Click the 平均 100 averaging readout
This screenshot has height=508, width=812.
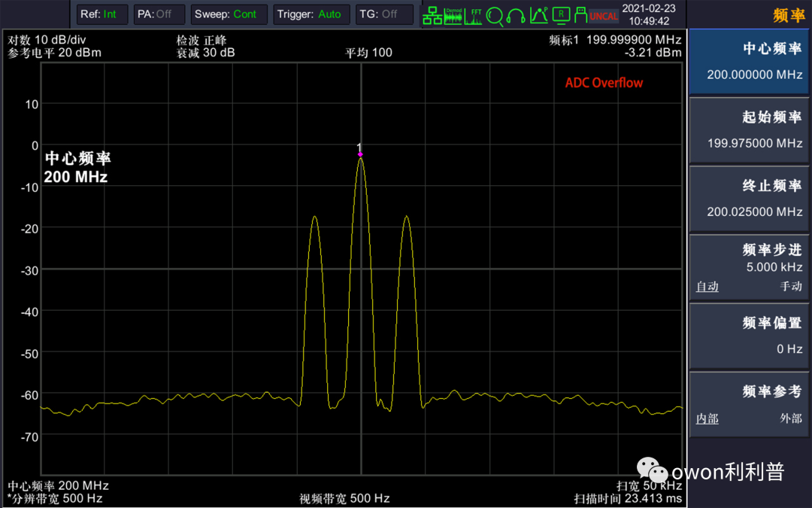[368, 53]
